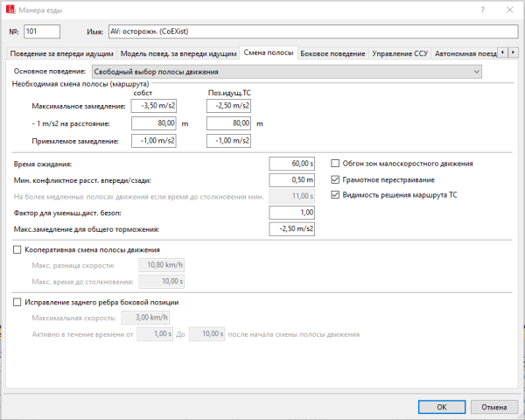Screen dimensions: 525x420
Task: Disable Видимость решения маршрута ТС checkbox
Action: tap(337, 195)
